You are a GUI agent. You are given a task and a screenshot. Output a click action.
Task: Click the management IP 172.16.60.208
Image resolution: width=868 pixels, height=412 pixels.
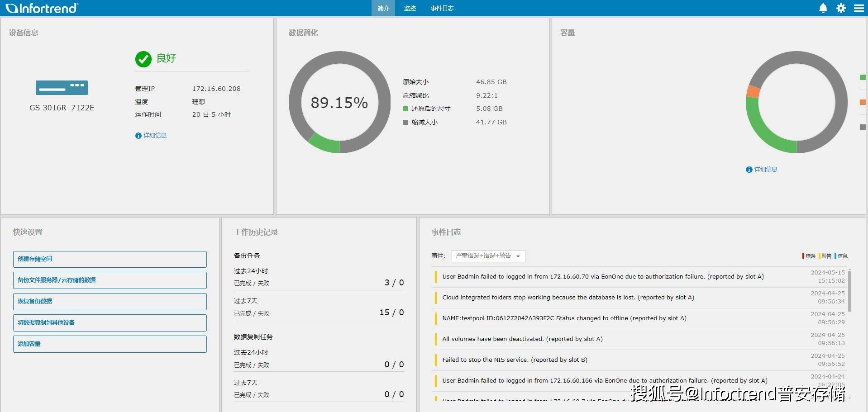[216, 89]
